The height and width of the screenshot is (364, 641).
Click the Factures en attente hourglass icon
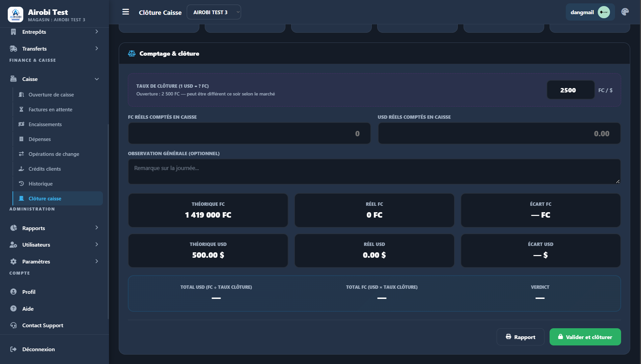[21, 109]
